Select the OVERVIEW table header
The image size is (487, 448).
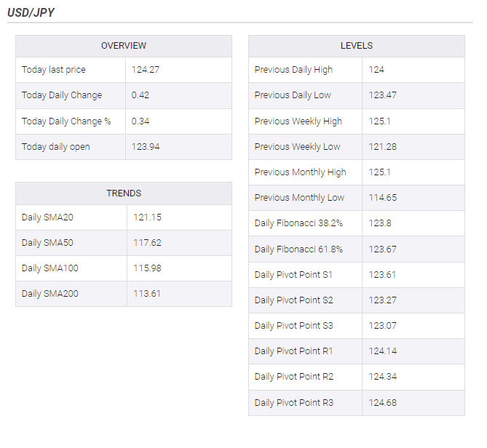click(x=124, y=46)
